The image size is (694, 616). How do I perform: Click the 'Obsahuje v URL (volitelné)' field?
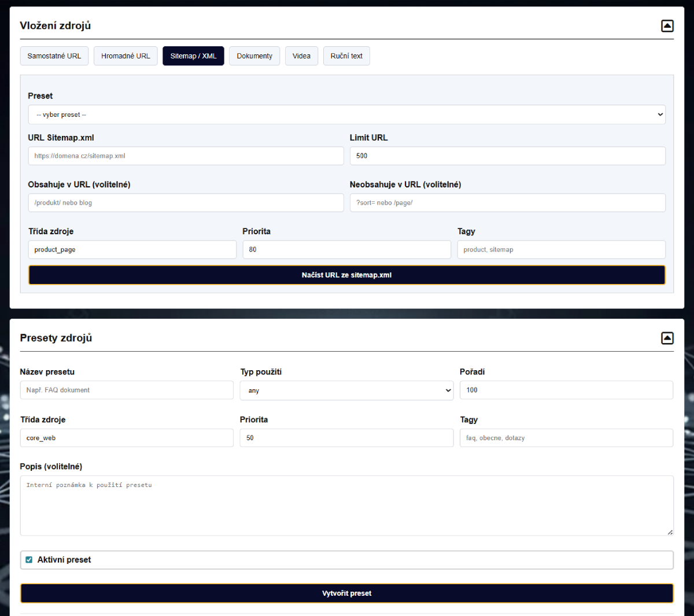(x=186, y=202)
